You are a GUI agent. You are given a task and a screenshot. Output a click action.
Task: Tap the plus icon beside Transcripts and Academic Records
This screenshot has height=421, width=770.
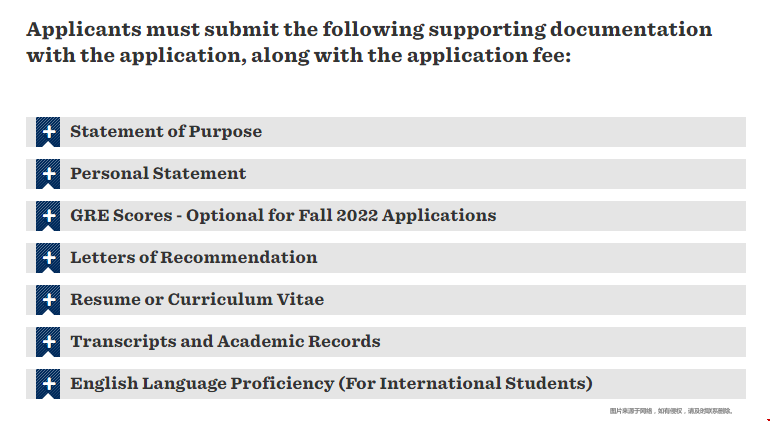48,342
